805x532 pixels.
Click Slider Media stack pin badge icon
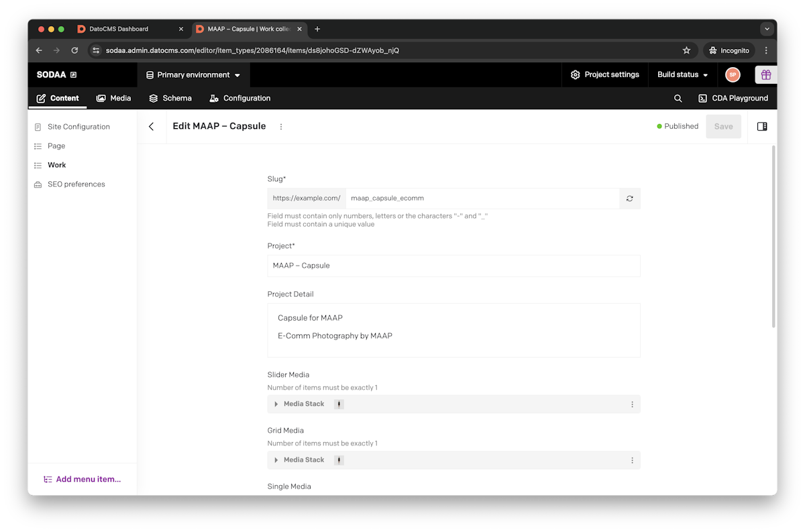pyautogui.click(x=339, y=404)
